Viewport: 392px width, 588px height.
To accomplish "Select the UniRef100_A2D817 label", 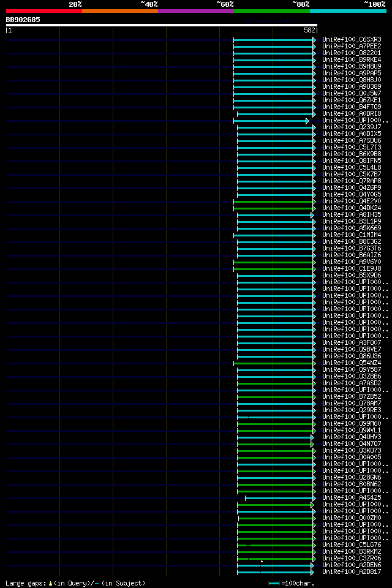I will coord(352,572).
